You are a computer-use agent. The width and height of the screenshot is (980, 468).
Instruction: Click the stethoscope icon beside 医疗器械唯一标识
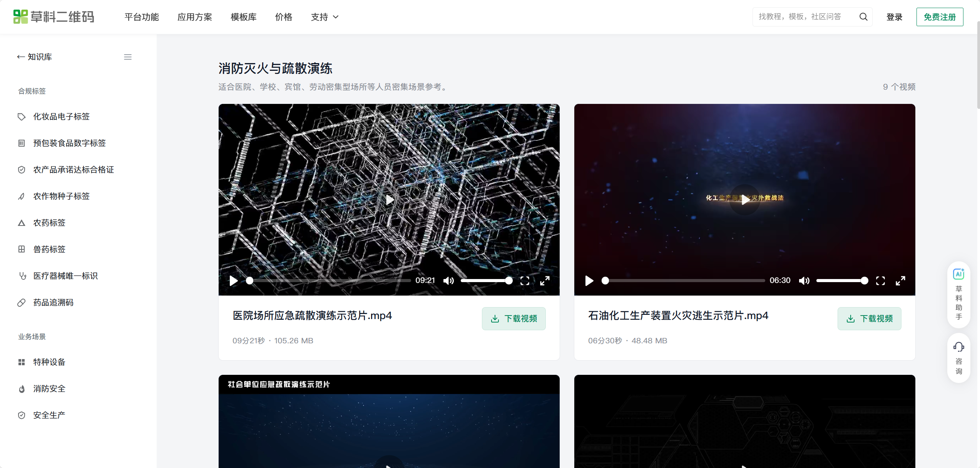coord(22,276)
